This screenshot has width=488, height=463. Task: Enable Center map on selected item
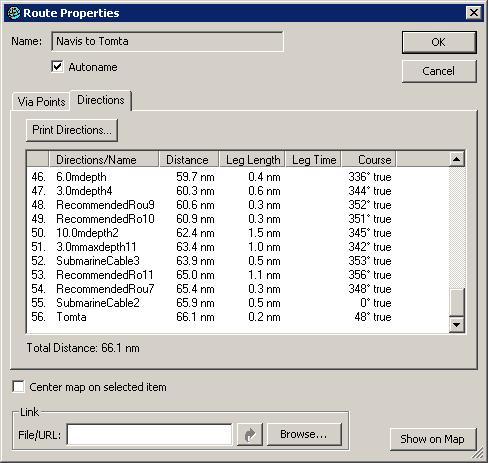click(x=18, y=387)
